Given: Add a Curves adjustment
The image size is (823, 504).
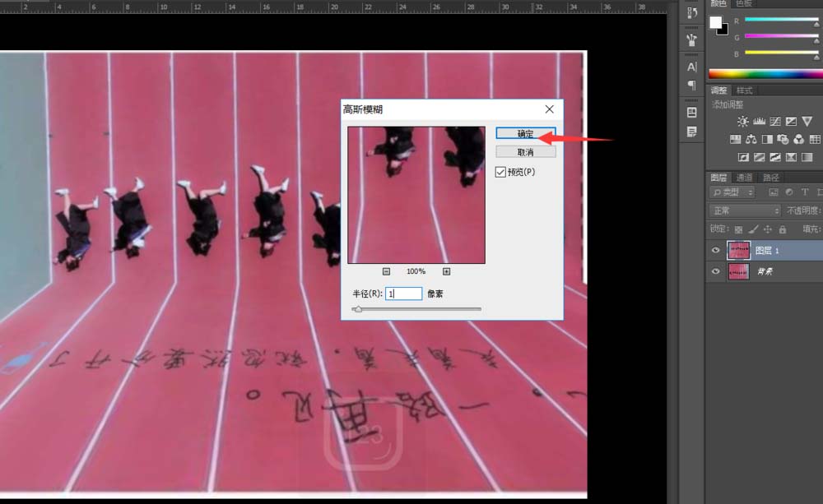Looking at the screenshot, I should tap(774, 122).
